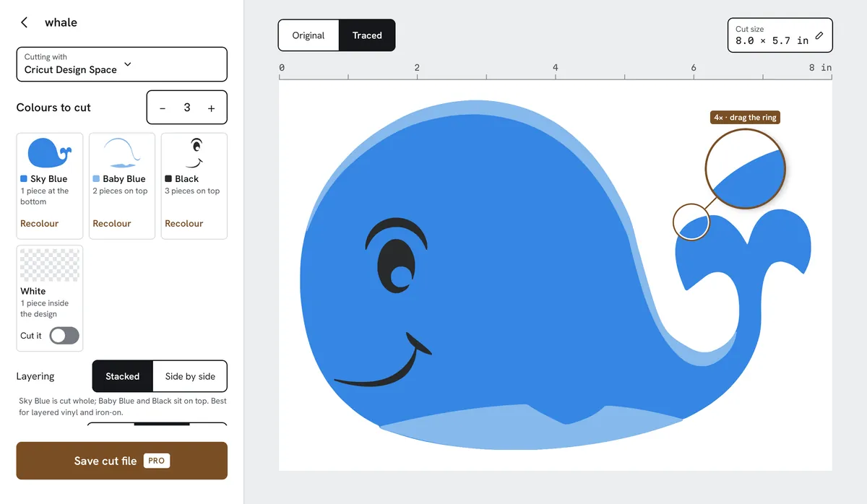The width and height of the screenshot is (867, 504).
Task: Edit cut size with the pencil icon
Action: 819,35
